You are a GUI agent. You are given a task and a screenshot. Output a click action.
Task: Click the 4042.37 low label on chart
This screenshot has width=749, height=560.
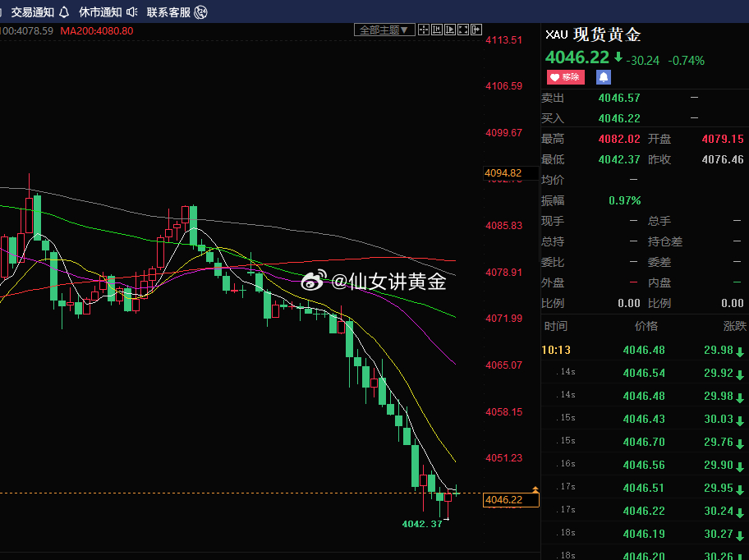click(422, 524)
